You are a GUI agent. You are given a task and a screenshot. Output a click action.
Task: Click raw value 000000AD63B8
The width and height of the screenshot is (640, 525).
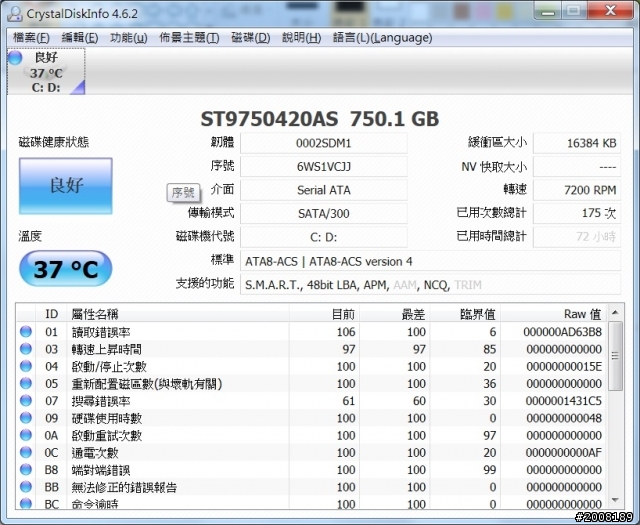coord(562,332)
